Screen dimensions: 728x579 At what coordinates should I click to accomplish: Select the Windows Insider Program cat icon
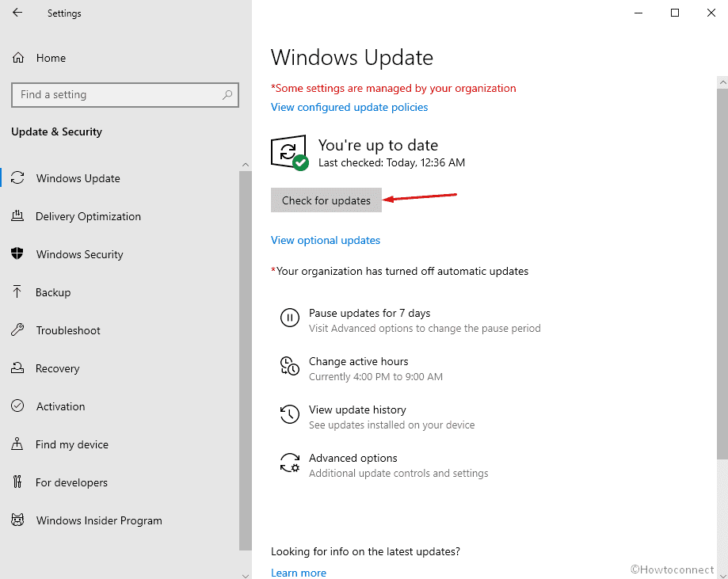pos(17,520)
